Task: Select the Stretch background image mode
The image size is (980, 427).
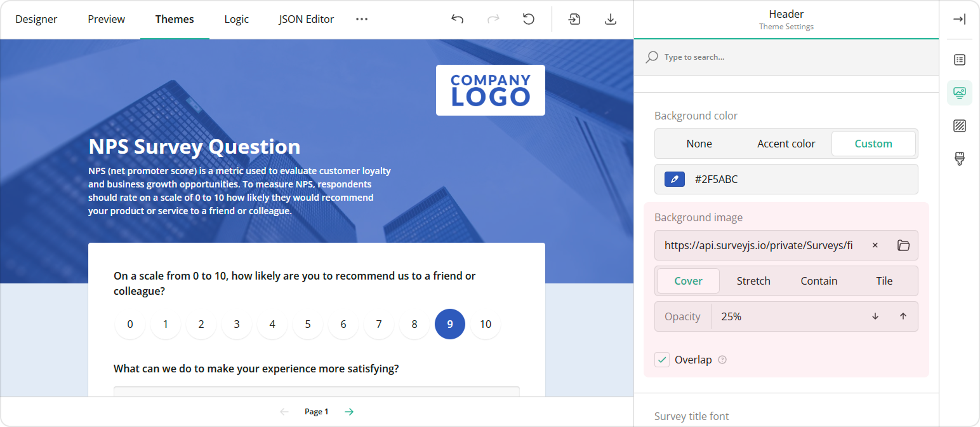Action: coord(753,280)
